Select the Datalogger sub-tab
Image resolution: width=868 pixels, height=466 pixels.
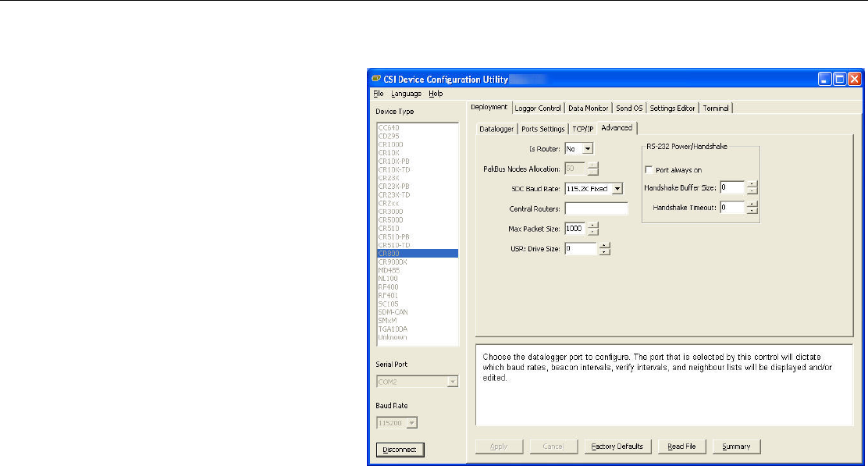coord(496,129)
